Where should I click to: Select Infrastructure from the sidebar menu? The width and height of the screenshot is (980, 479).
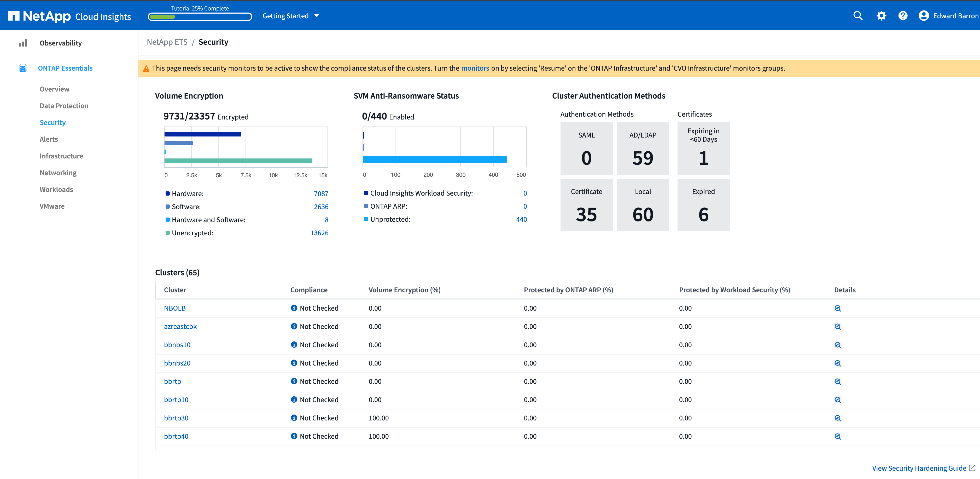pos(61,156)
